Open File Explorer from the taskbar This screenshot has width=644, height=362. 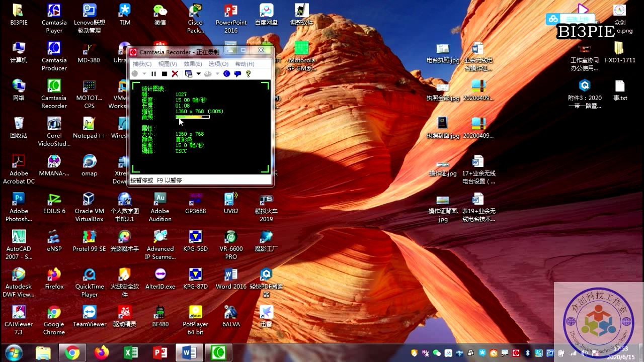(x=44, y=353)
